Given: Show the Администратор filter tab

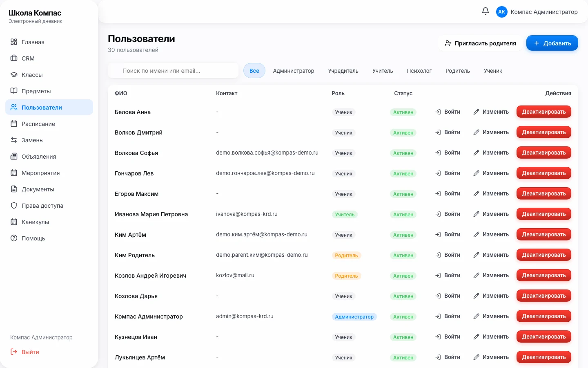Looking at the screenshot, I should 294,71.
